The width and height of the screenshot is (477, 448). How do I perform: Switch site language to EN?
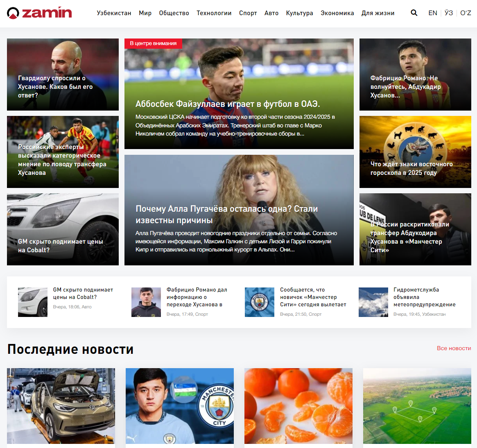(433, 13)
